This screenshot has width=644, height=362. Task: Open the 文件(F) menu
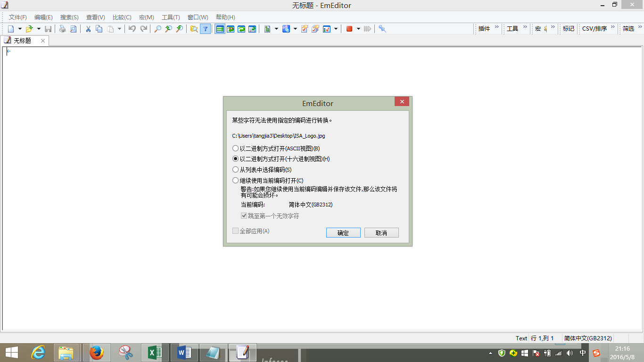[18, 17]
